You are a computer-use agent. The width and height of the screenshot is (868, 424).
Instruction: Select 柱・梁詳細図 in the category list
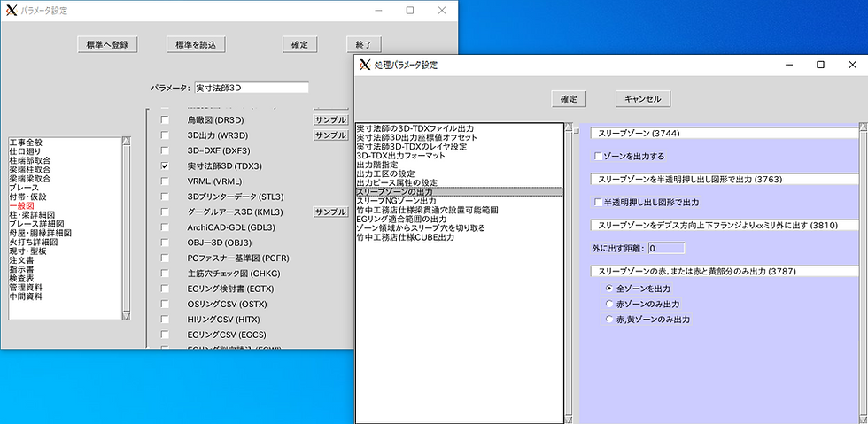(32, 215)
